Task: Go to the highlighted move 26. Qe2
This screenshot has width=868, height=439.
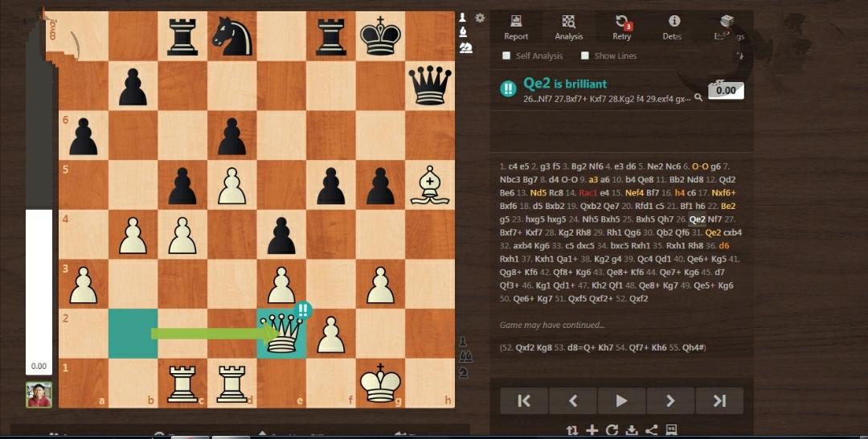Action: click(x=697, y=219)
